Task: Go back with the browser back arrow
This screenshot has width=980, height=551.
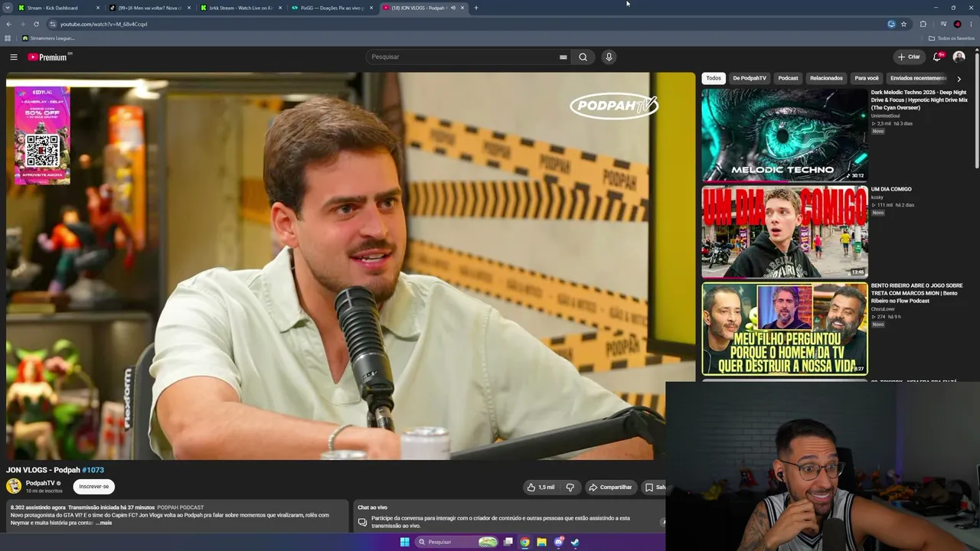Action: click(x=8, y=24)
